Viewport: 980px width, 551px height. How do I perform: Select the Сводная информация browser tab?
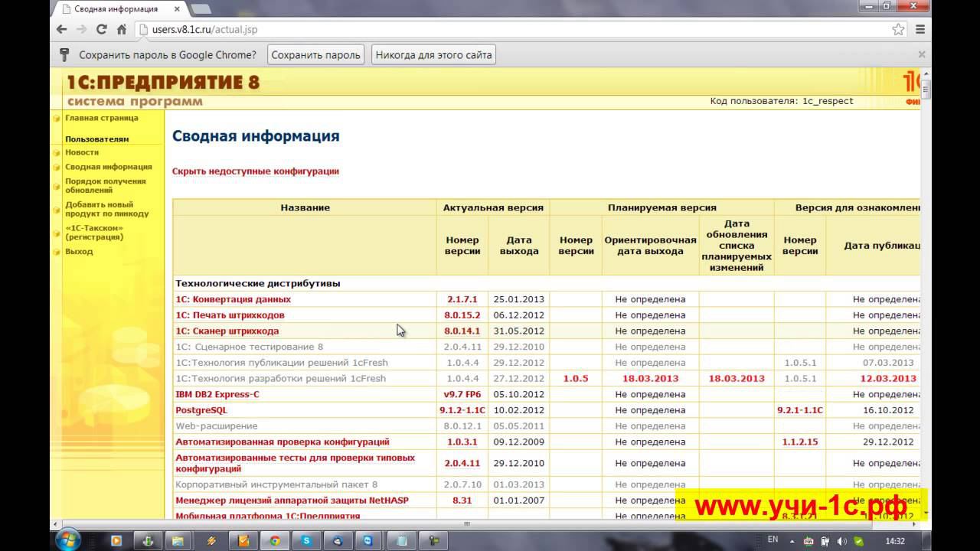click(117, 9)
